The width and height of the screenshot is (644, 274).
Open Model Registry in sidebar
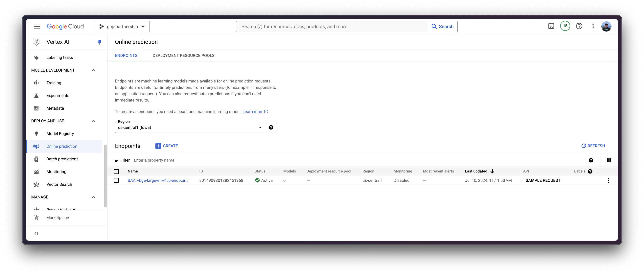60,134
